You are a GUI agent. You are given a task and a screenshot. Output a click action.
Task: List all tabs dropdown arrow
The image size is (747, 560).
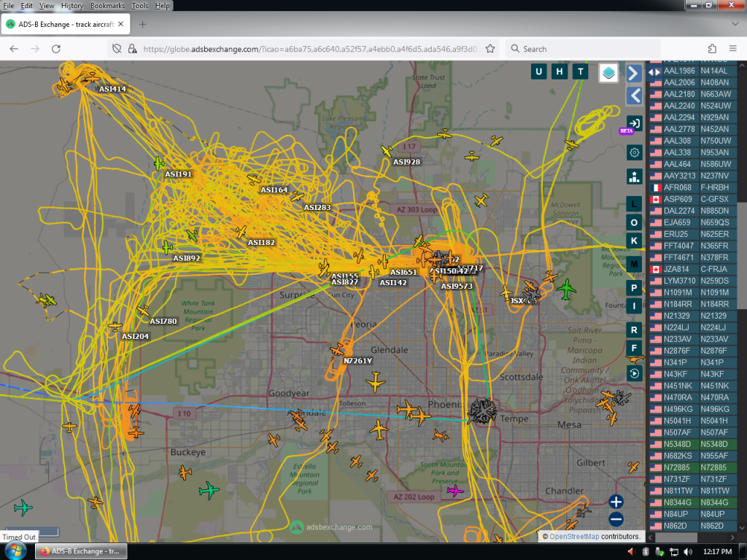[x=735, y=24]
